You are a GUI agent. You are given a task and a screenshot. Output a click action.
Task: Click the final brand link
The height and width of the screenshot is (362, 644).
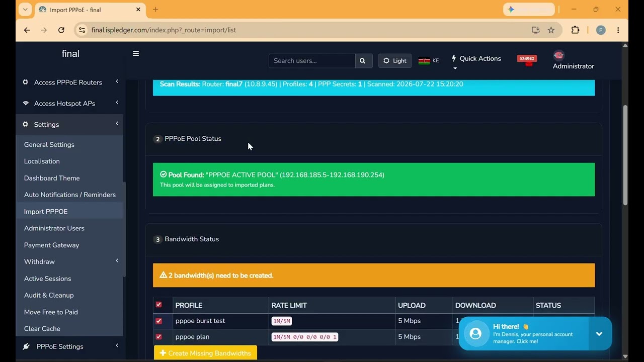click(x=70, y=54)
